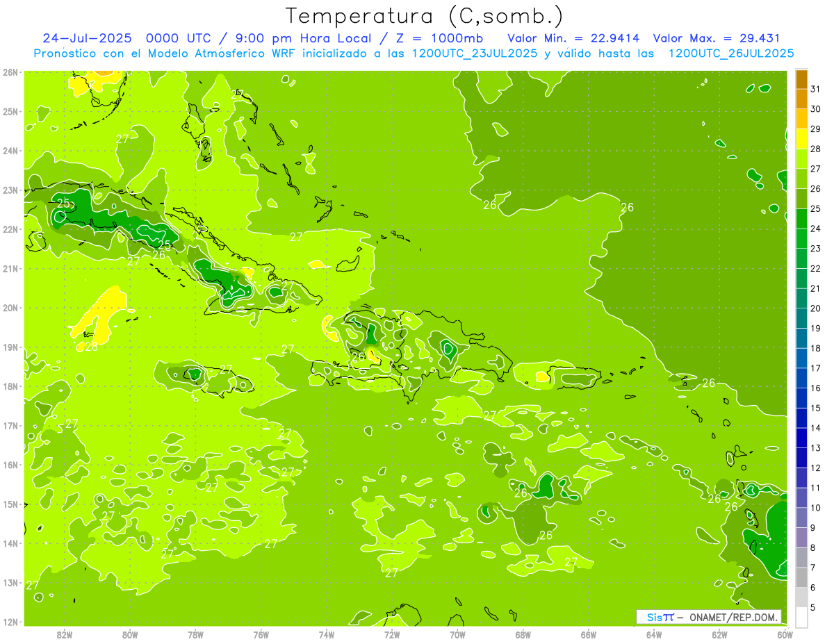The image size is (834, 644).
Task: Click the '64W' longitude axis label
Action: (654, 634)
